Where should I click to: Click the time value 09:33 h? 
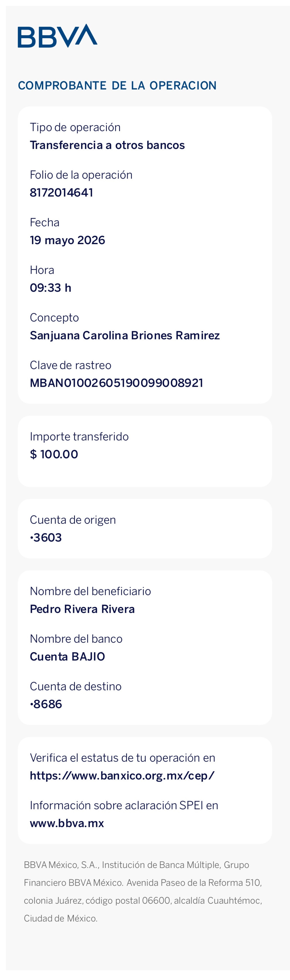click(51, 288)
